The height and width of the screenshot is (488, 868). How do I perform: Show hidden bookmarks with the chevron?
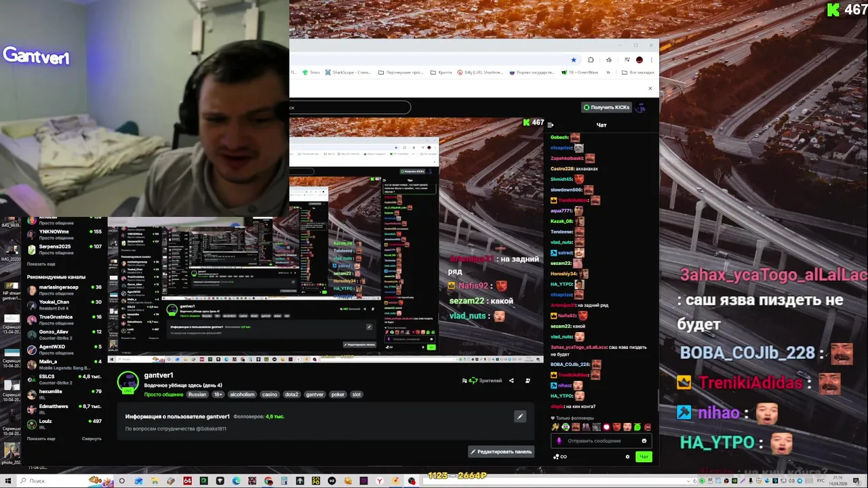[x=608, y=72]
